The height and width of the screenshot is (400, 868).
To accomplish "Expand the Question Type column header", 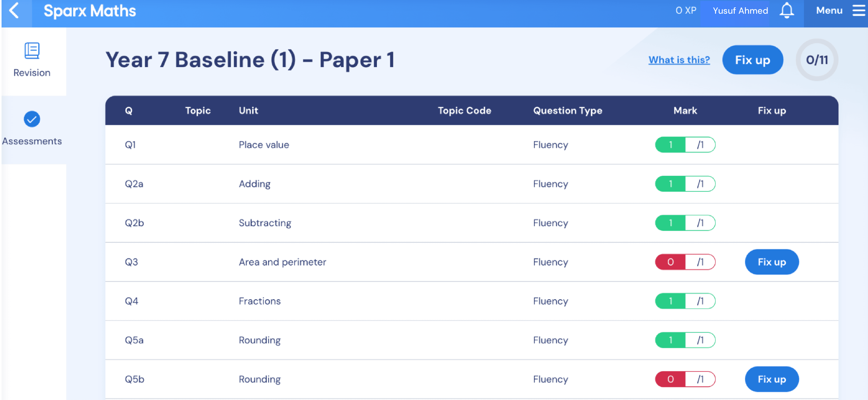I will [567, 110].
